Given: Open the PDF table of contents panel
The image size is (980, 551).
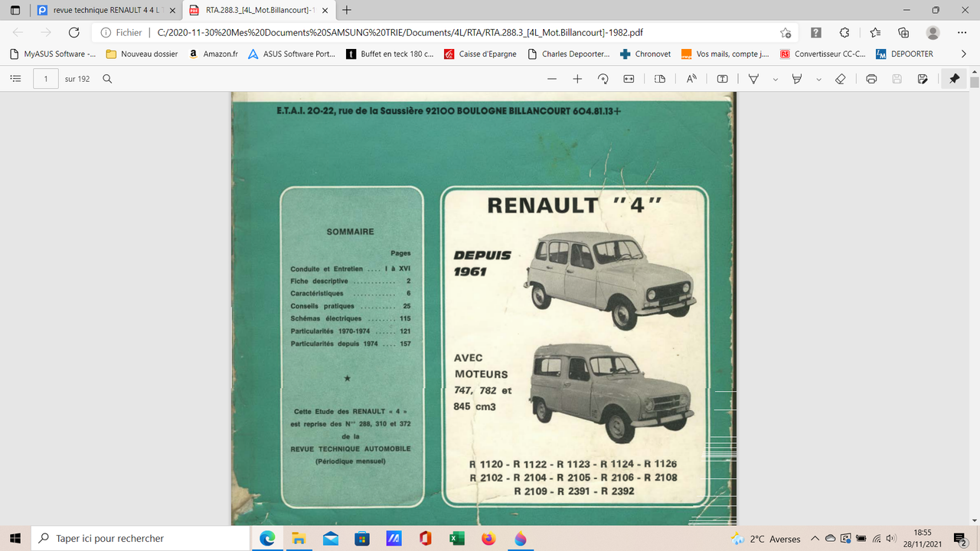Looking at the screenshot, I should (15, 79).
